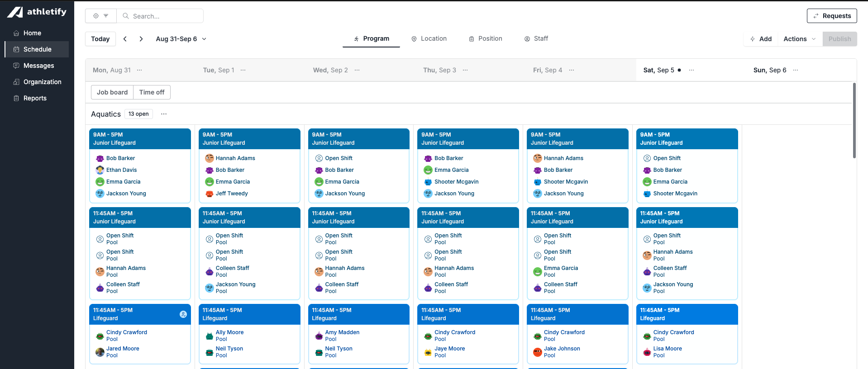Focus the Search input field
Image resolution: width=868 pixels, height=369 pixels.
tap(160, 16)
